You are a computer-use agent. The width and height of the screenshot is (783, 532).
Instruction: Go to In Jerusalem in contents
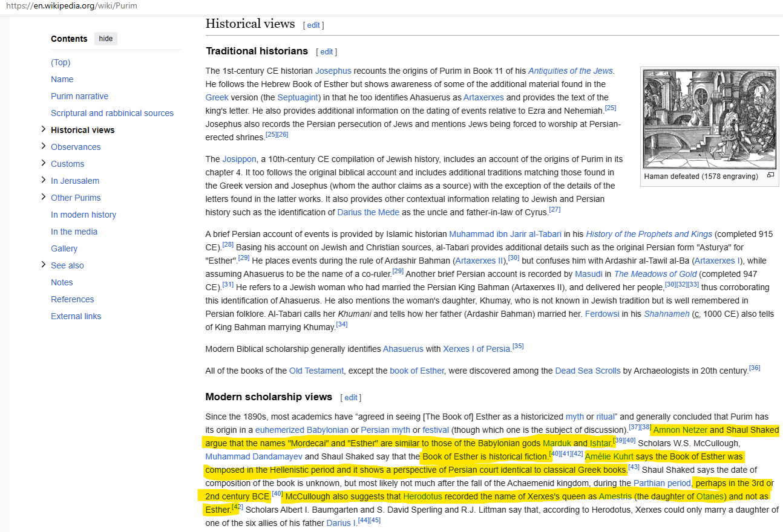pos(75,181)
